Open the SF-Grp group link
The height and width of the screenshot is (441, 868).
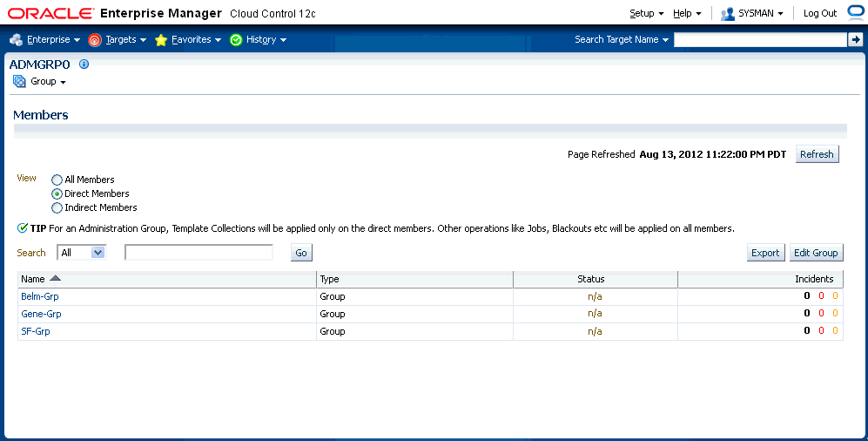tap(36, 331)
